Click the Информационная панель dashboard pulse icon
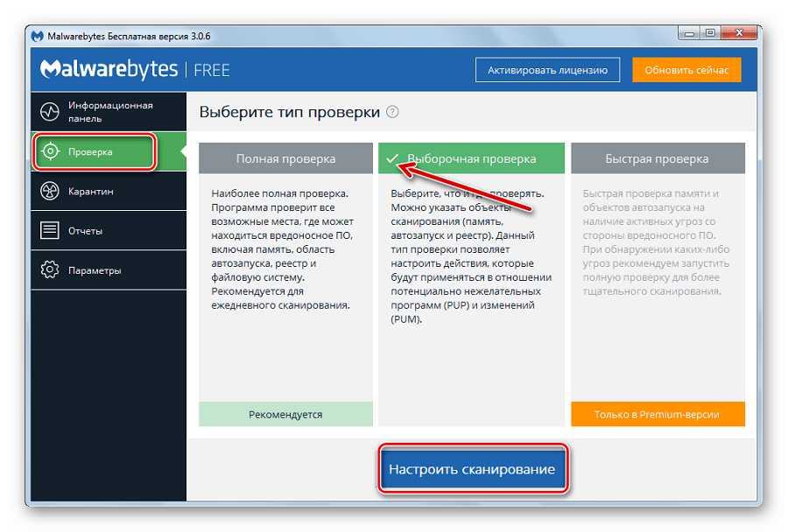 click(50, 112)
